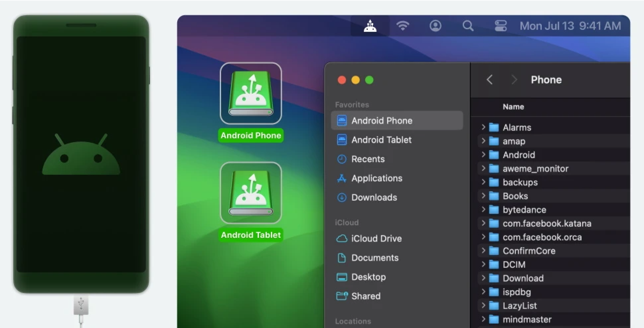Open the Shared folder icon in the sidebar

tap(342, 296)
